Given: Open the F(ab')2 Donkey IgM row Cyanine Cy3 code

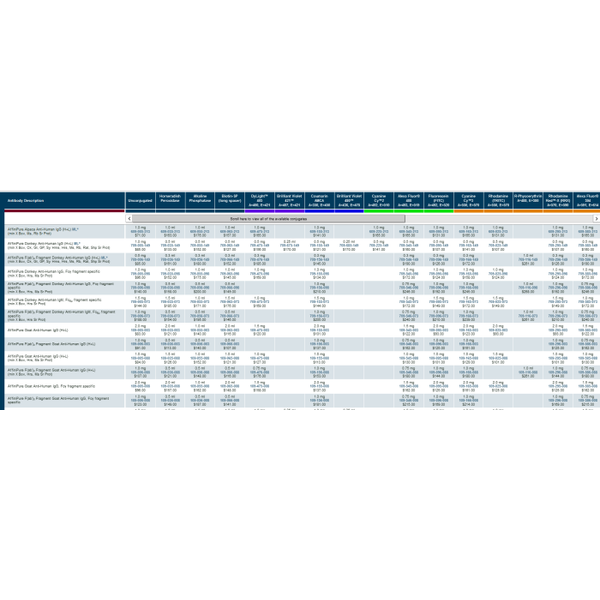Looking at the screenshot, I should [468, 316].
